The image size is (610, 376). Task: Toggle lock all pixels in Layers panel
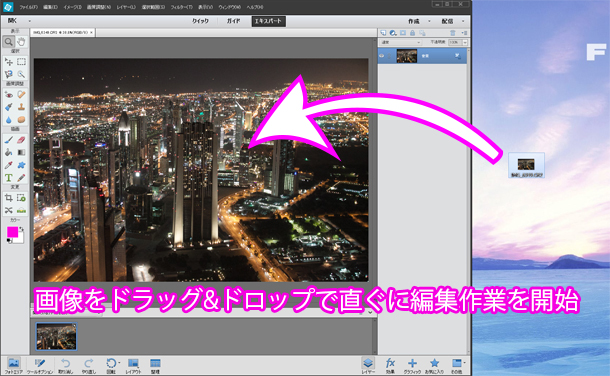tap(412, 33)
